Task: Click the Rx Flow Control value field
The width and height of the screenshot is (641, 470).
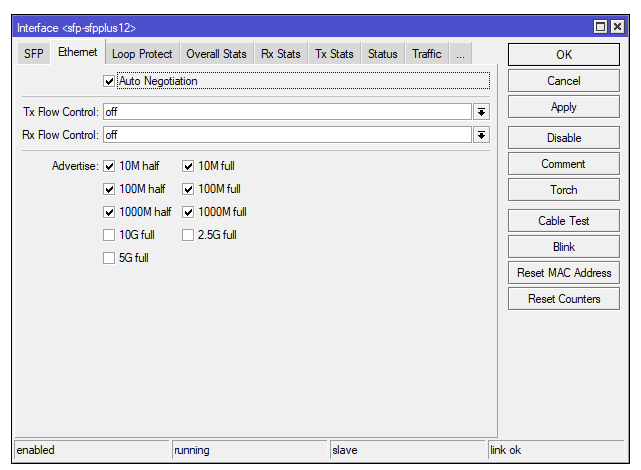Action: [287, 134]
